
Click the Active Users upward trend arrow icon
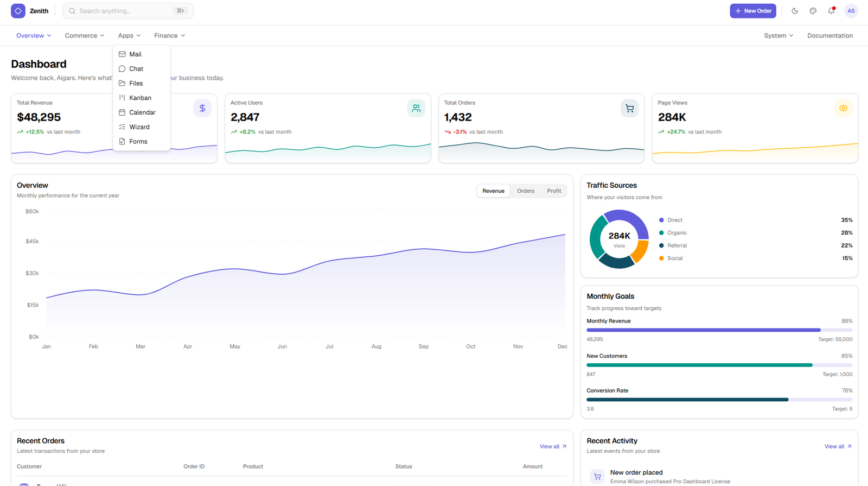[234, 132]
